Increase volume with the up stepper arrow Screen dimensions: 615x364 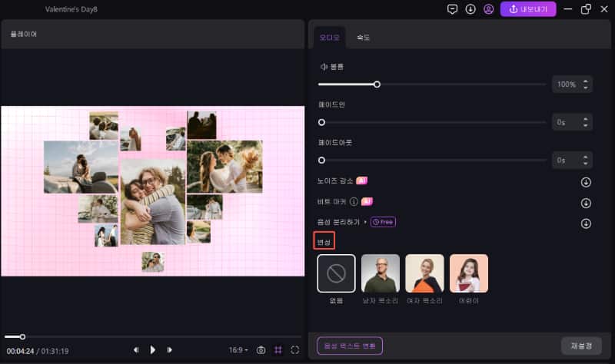pos(586,81)
